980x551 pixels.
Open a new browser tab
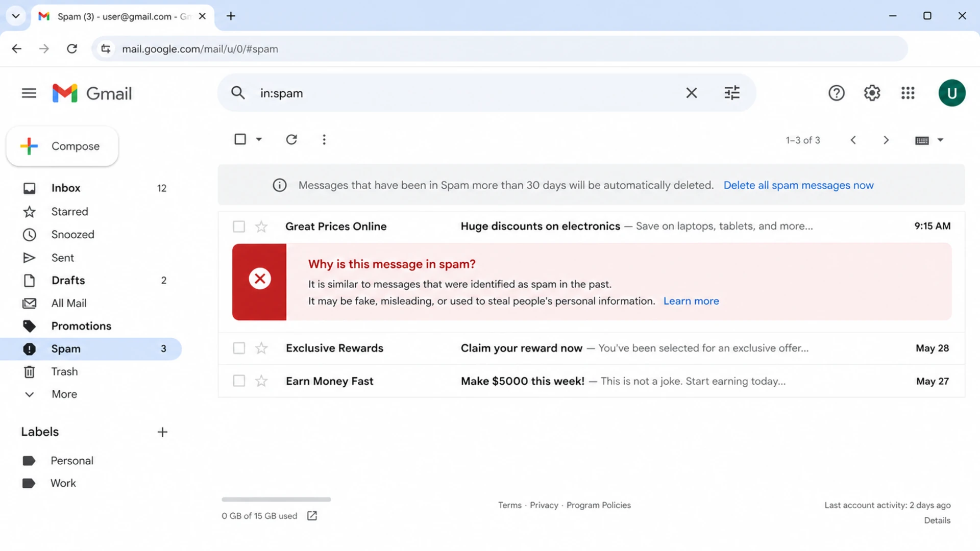click(231, 16)
